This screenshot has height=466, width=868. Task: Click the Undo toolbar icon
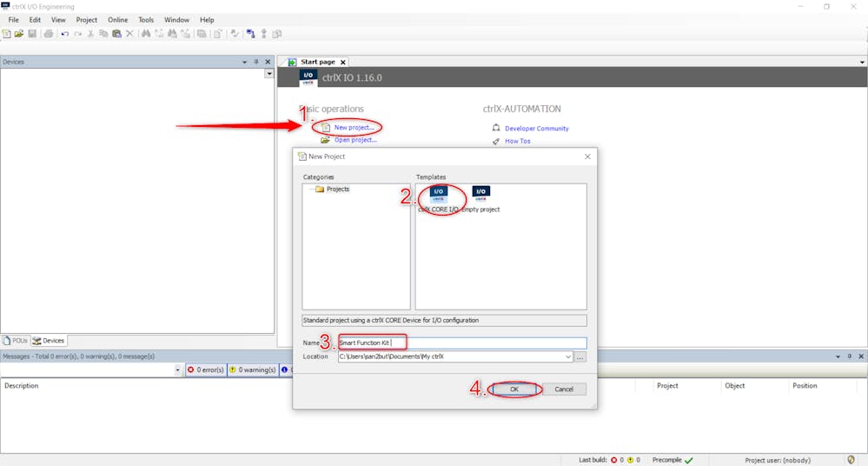(x=65, y=34)
